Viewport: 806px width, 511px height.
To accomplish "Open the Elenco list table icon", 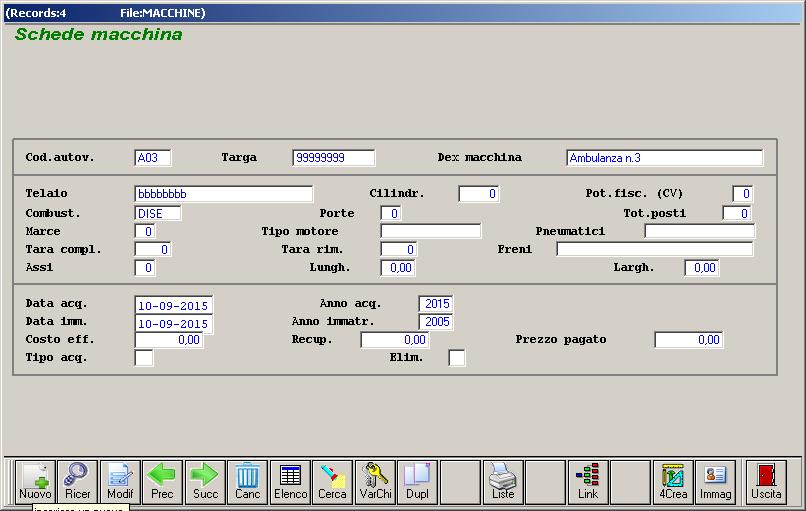I will coord(290,481).
